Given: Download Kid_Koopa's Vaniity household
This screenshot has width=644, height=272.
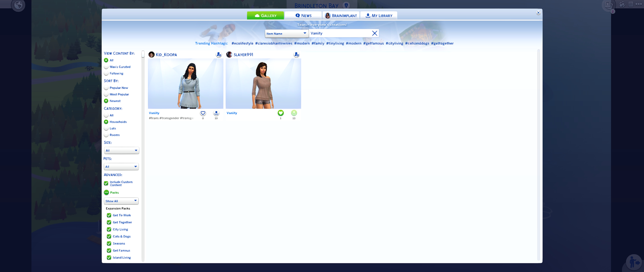Looking at the screenshot, I should [x=216, y=113].
